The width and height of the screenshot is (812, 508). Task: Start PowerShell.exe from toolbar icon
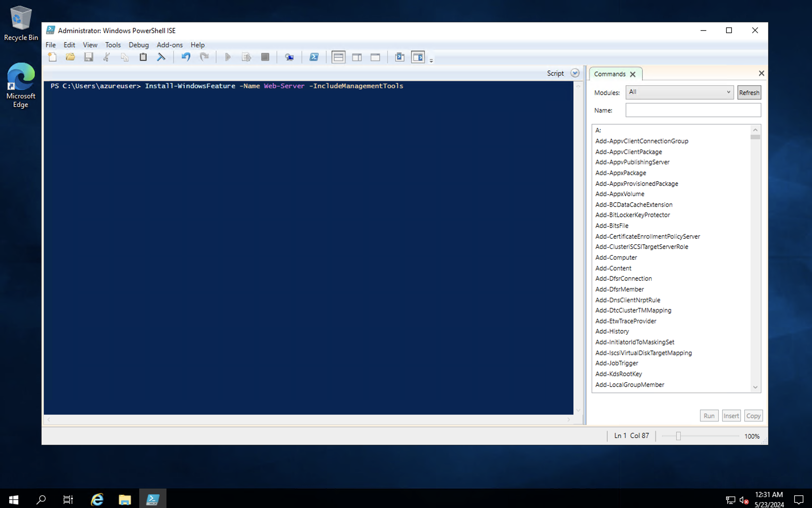(x=314, y=57)
